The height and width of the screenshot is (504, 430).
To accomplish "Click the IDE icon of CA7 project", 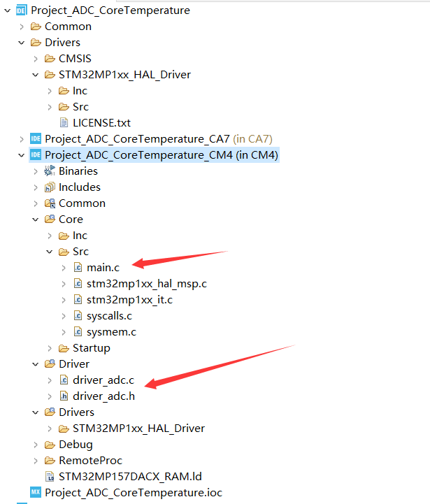I will coord(36,139).
